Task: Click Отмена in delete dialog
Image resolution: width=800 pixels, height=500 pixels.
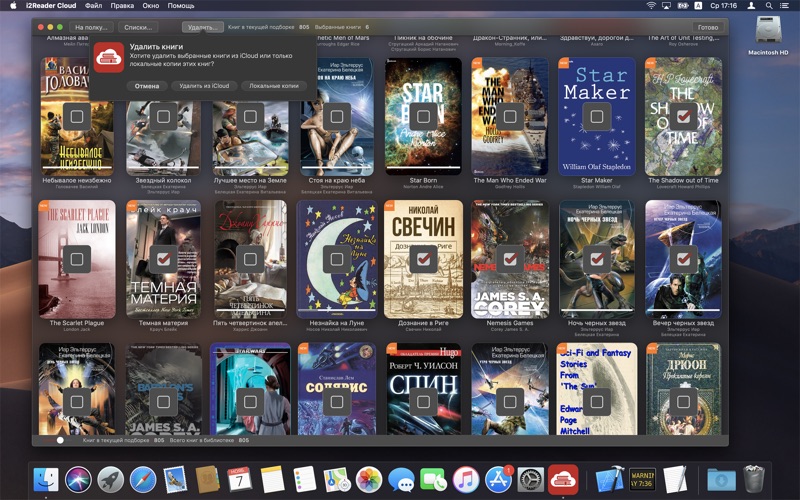Action: (x=147, y=86)
